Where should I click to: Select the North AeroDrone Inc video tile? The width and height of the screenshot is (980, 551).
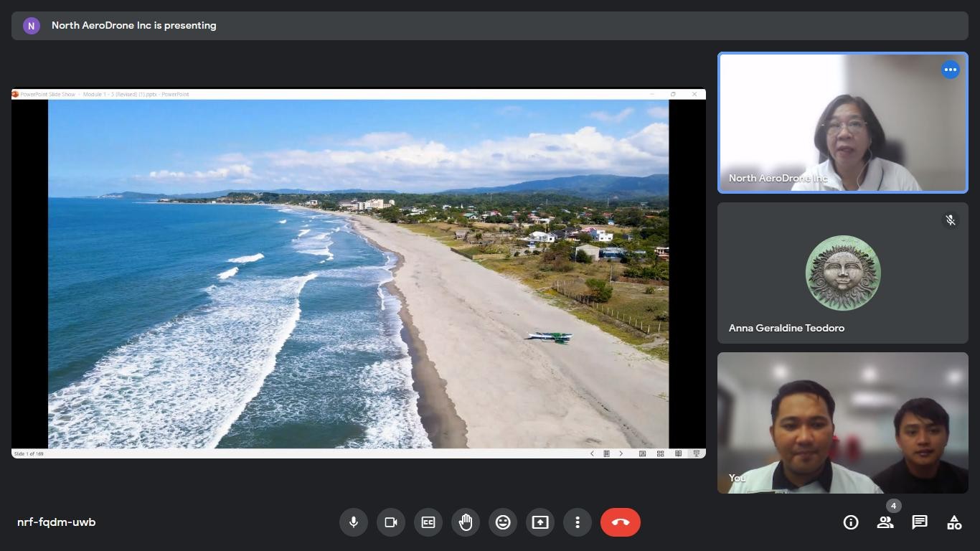pos(843,122)
